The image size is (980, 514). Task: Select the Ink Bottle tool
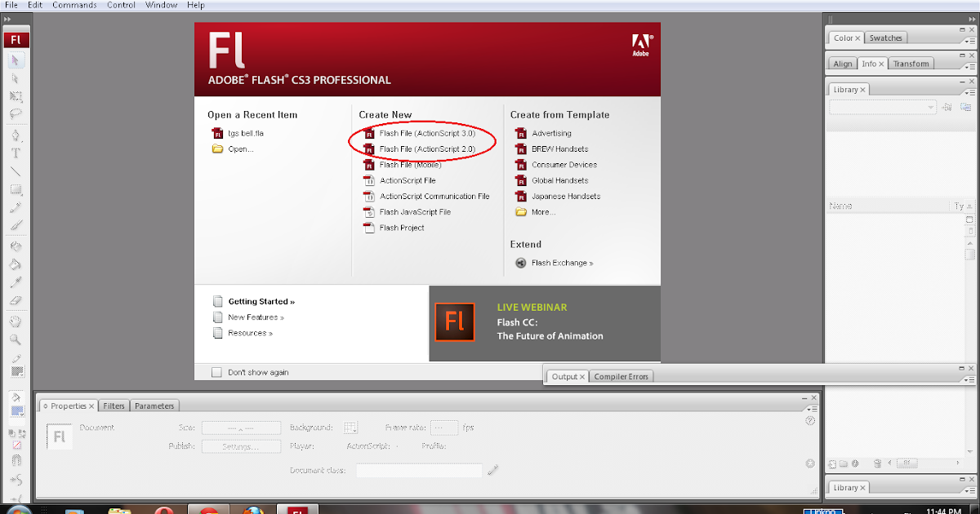16,246
